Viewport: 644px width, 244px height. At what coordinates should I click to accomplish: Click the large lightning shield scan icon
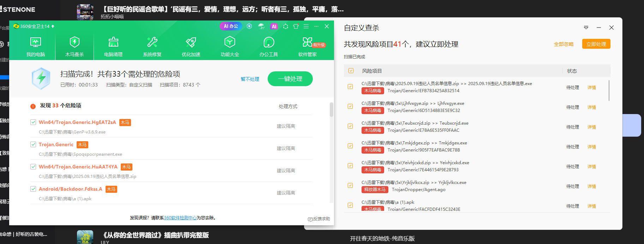tap(41, 78)
